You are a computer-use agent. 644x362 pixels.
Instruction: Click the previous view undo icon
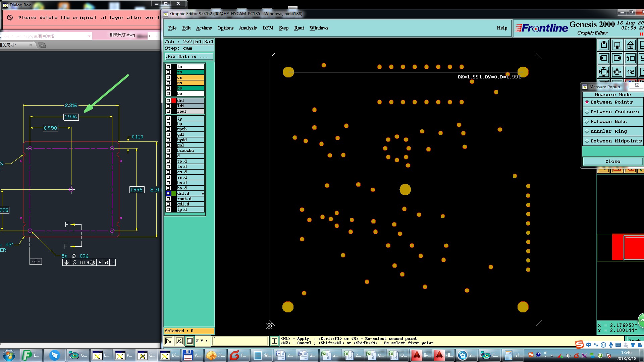630,58
